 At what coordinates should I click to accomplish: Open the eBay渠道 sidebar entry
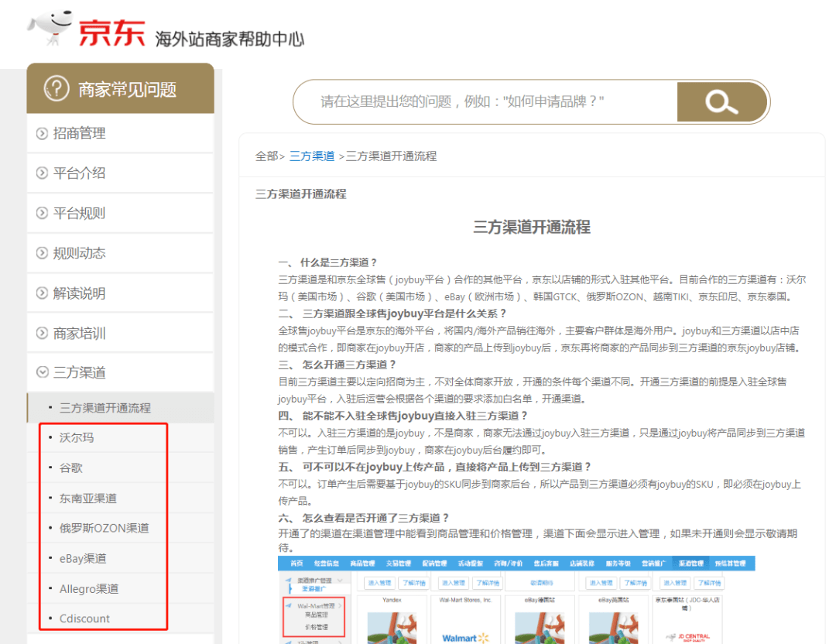point(121,559)
